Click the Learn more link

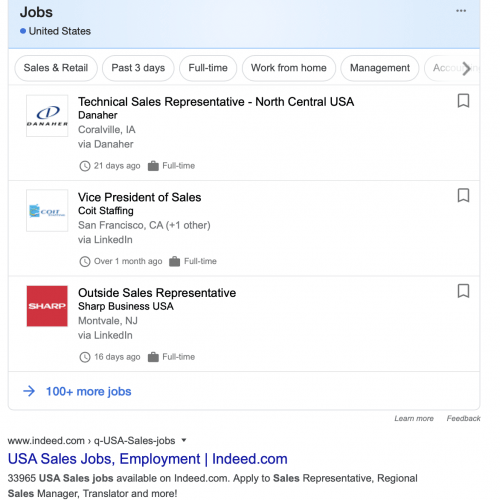[x=414, y=418]
